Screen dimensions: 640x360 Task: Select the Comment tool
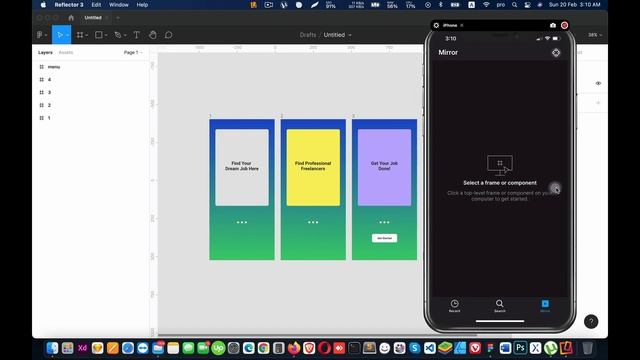168,35
